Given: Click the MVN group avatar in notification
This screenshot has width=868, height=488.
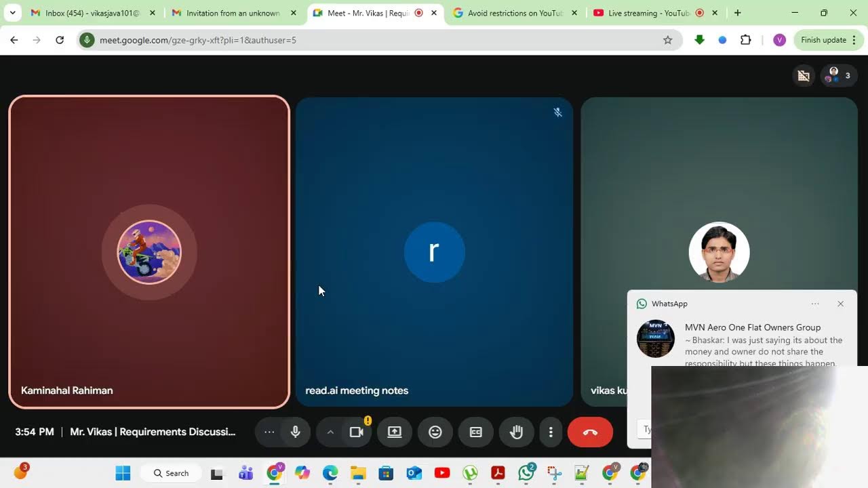Looking at the screenshot, I should pyautogui.click(x=656, y=339).
